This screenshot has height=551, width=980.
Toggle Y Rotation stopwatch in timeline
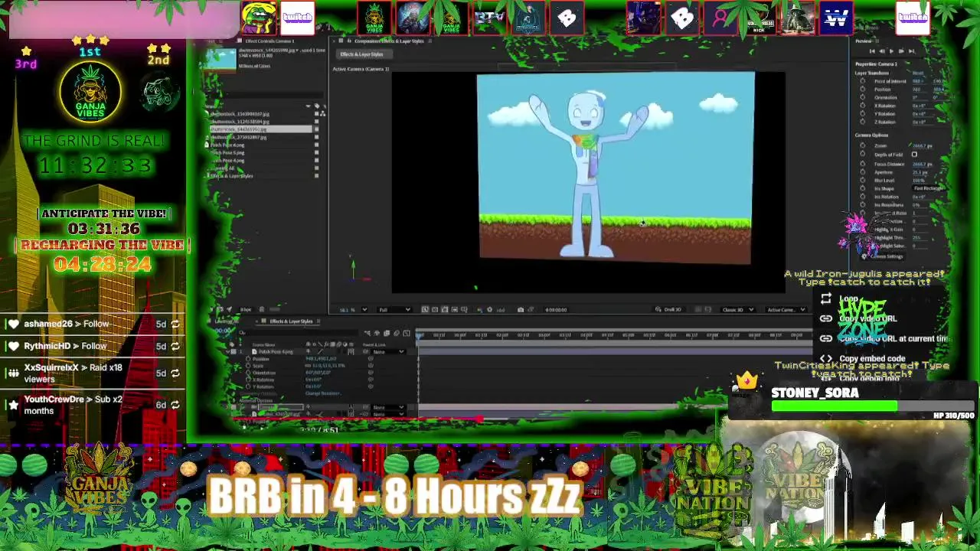tap(248, 386)
